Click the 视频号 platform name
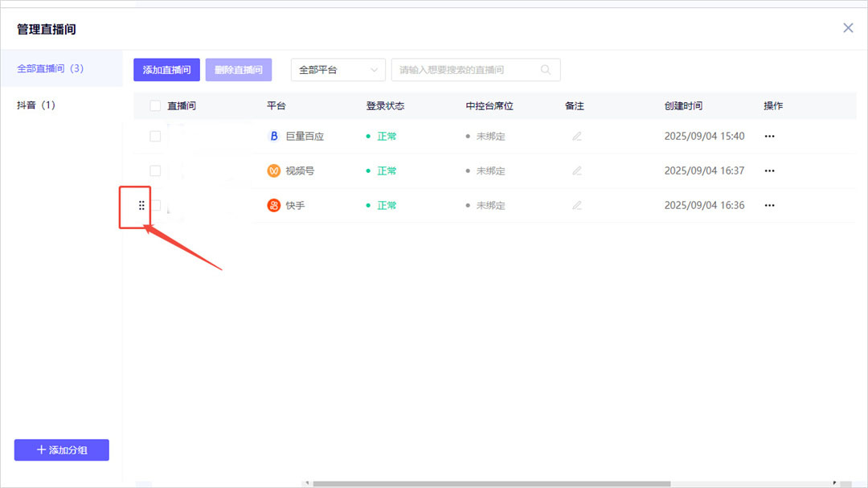868x488 pixels. pyautogui.click(x=300, y=170)
